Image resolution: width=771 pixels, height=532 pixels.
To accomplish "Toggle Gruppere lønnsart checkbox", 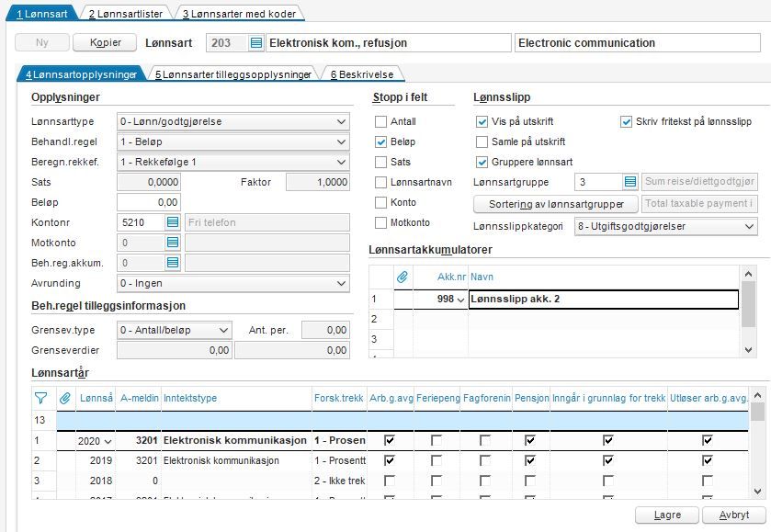I will (x=482, y=162).
